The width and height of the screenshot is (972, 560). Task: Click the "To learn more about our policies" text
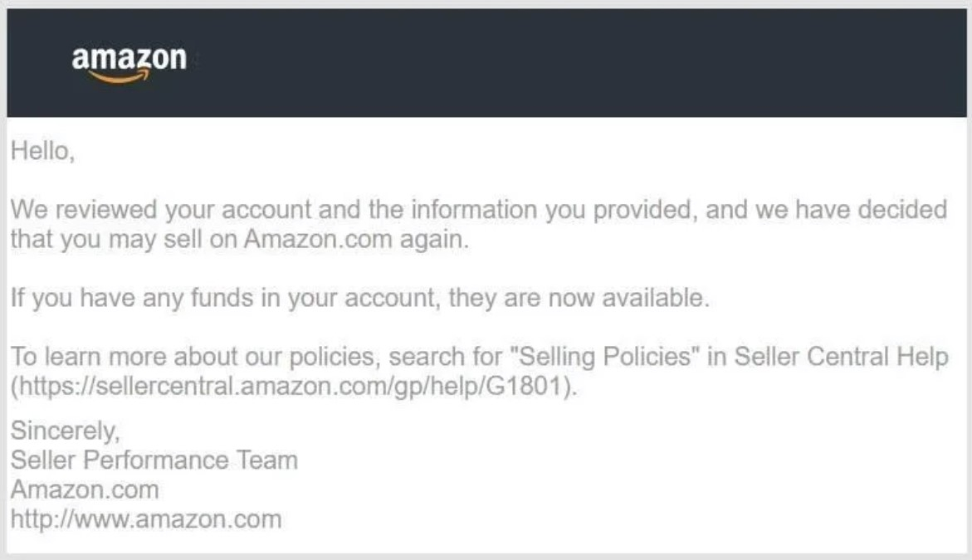tap(195, 358)
